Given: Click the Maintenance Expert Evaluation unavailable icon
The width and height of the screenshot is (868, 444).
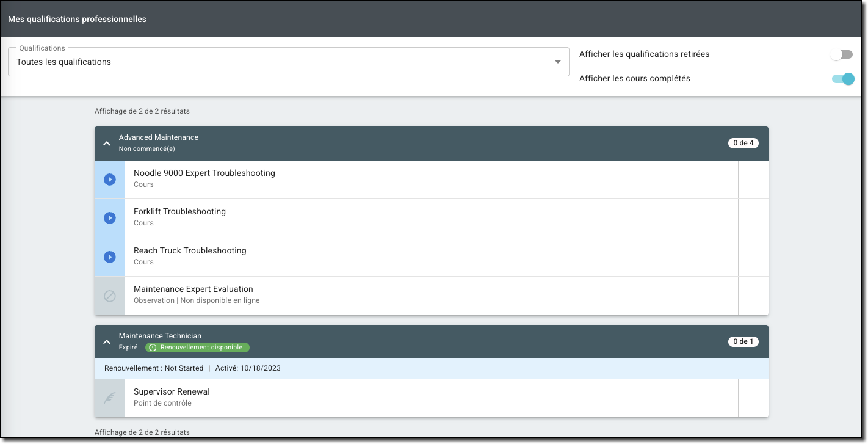Looking at the screenshot, I should (110, 296).
